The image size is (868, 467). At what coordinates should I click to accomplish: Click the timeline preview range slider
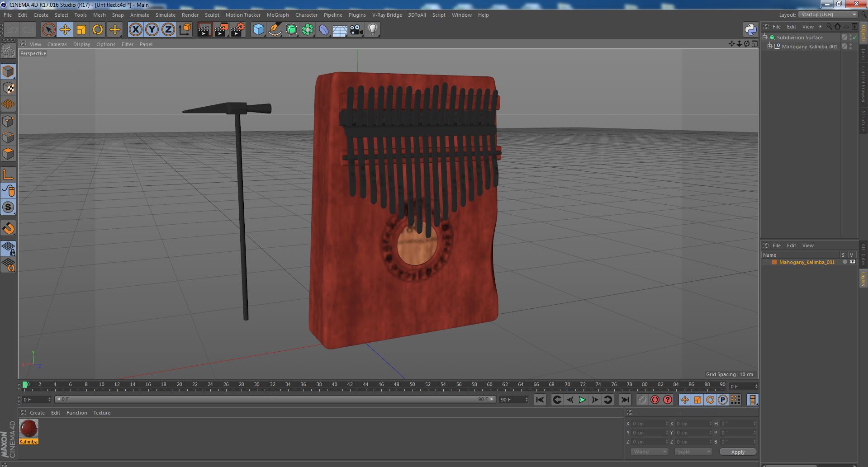click(275, 400)
